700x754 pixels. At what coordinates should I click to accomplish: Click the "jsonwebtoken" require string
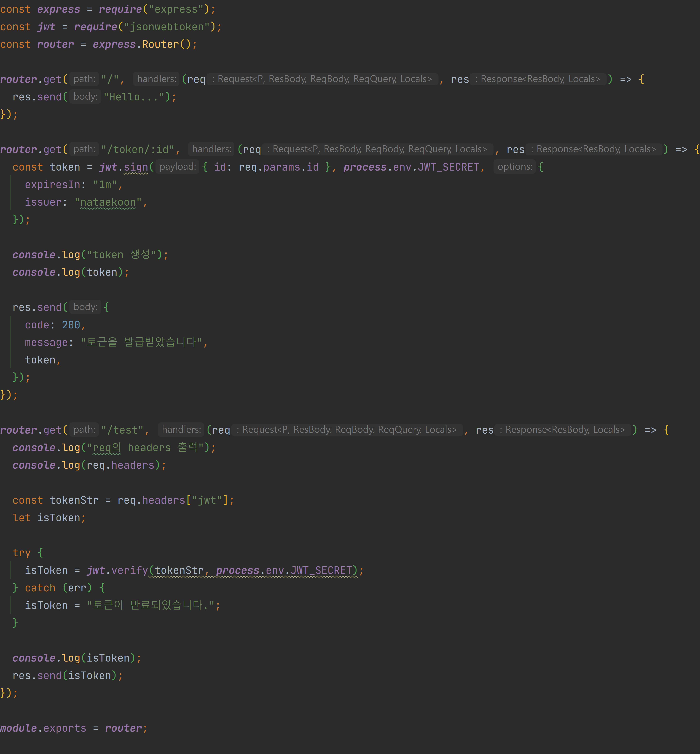coord(167,27)
